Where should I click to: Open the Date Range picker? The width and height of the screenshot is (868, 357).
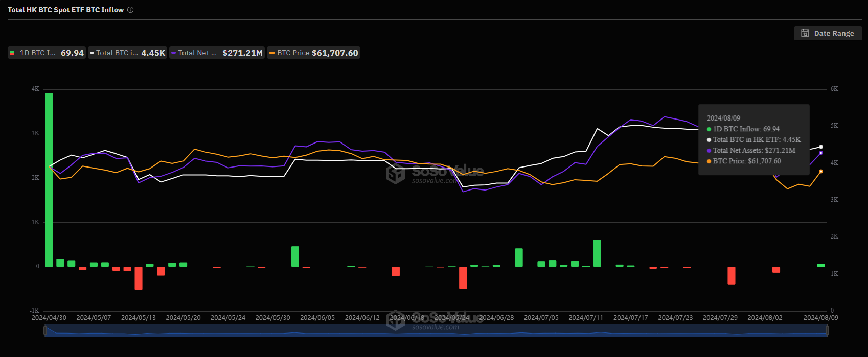[828, 33]
